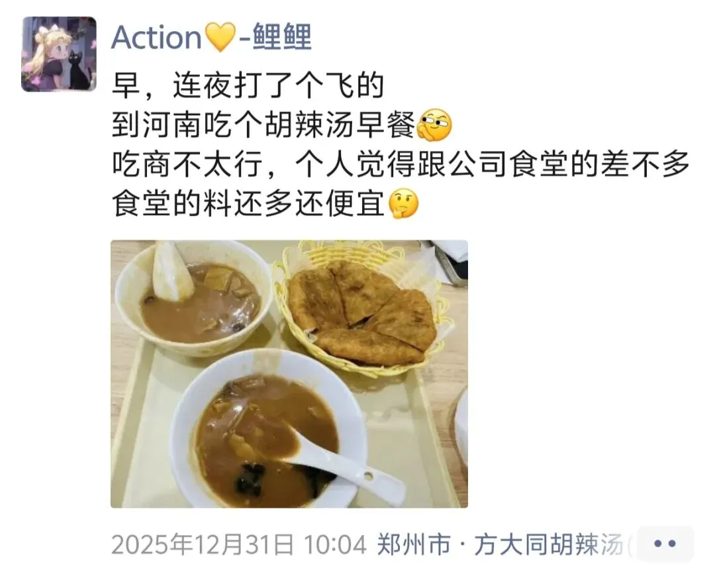Open the Action-鲤鲤 profile name link

click(x=212, y=37)
